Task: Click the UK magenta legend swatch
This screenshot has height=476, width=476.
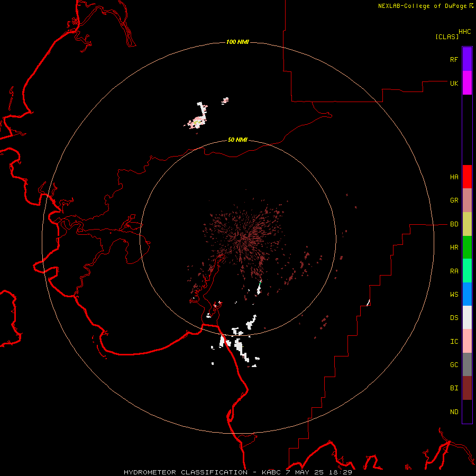Action: point(467,83)
